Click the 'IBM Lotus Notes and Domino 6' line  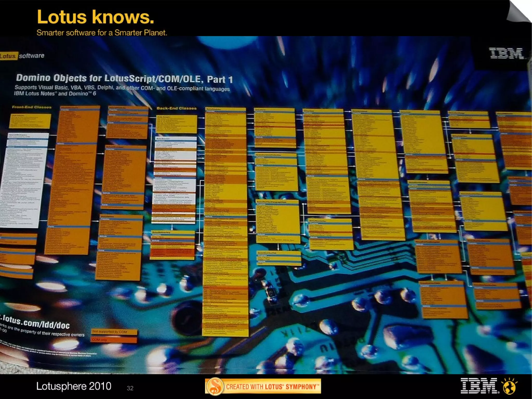click(55, 93)
